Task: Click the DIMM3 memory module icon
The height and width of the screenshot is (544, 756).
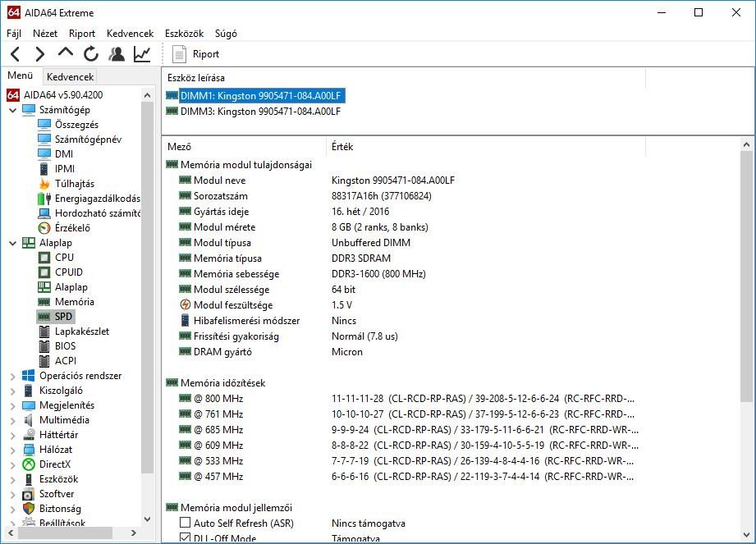Action: [x=172, y=112]
